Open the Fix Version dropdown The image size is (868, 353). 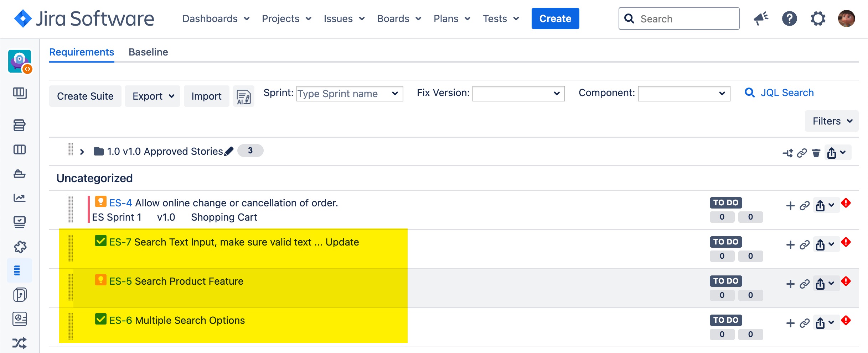coord(518,94)
